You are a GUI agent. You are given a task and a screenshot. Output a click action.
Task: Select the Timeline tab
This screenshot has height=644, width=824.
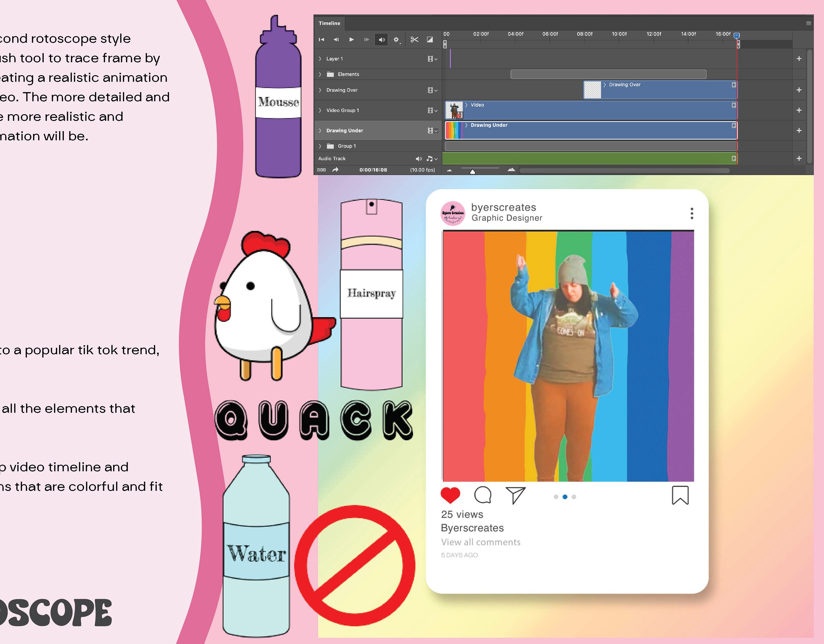pyautogui.click(x=329, y=23)
